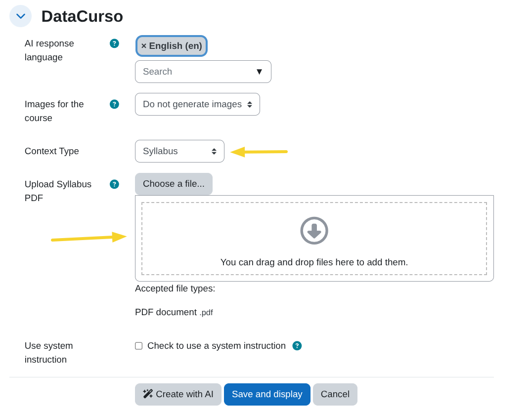Open help for Upload Syllabus PDF

coord(114,184)
